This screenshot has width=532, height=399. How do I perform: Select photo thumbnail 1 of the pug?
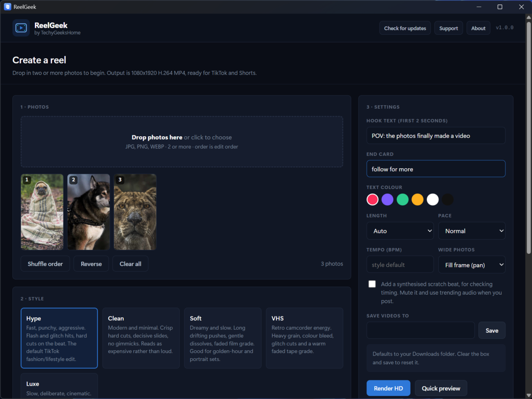pos(42,212)
